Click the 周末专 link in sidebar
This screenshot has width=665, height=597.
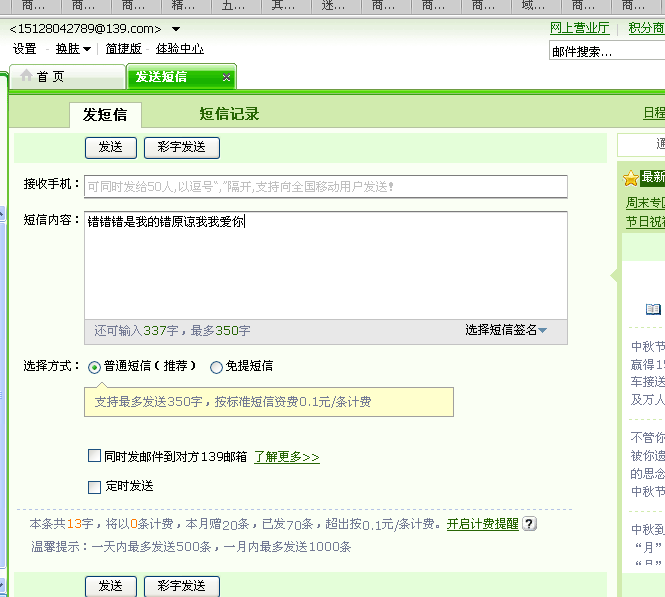point(645,202)
